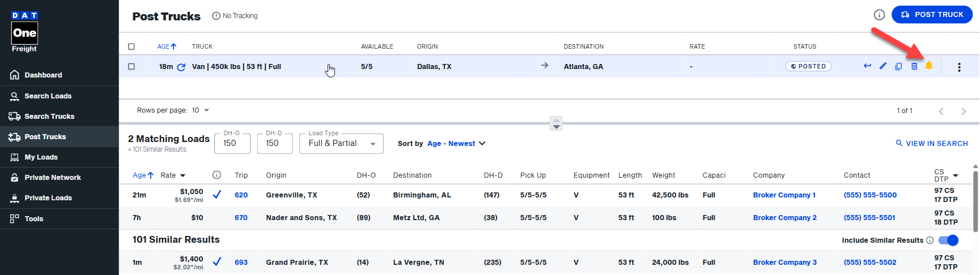Edit the Van truck post
980x275 pixels.
(x=883, y=66)
